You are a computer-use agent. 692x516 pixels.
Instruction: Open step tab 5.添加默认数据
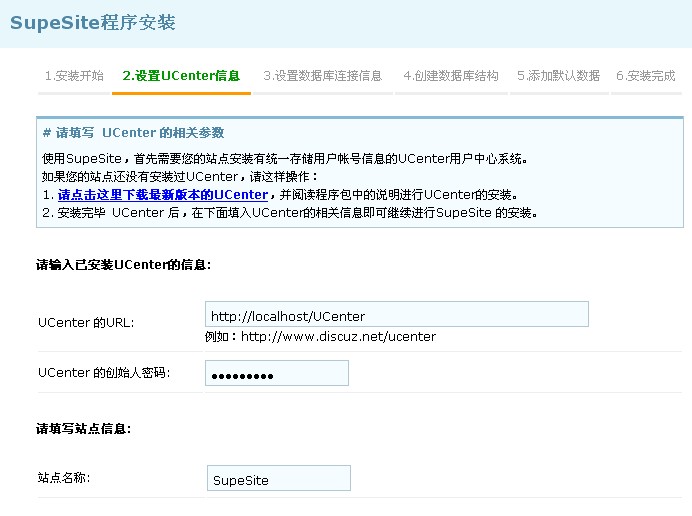coord(558,76)
